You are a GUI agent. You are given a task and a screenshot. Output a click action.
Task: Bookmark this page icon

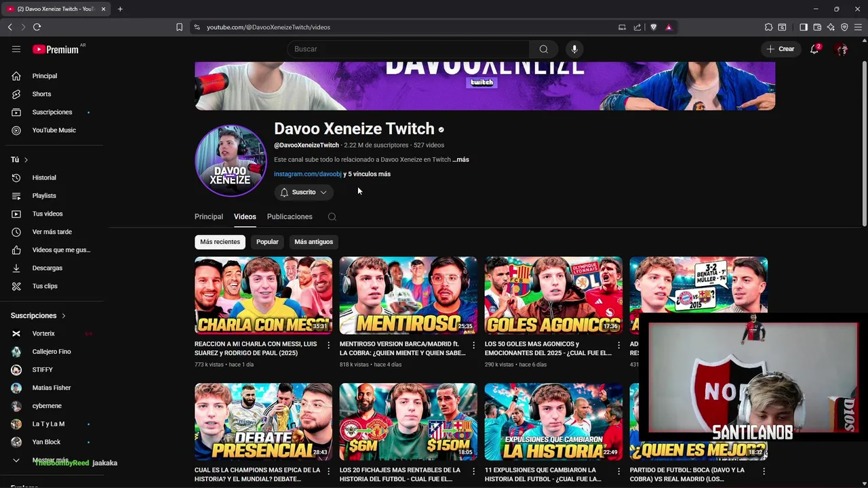pyautogui.click(x=179, y=27)
